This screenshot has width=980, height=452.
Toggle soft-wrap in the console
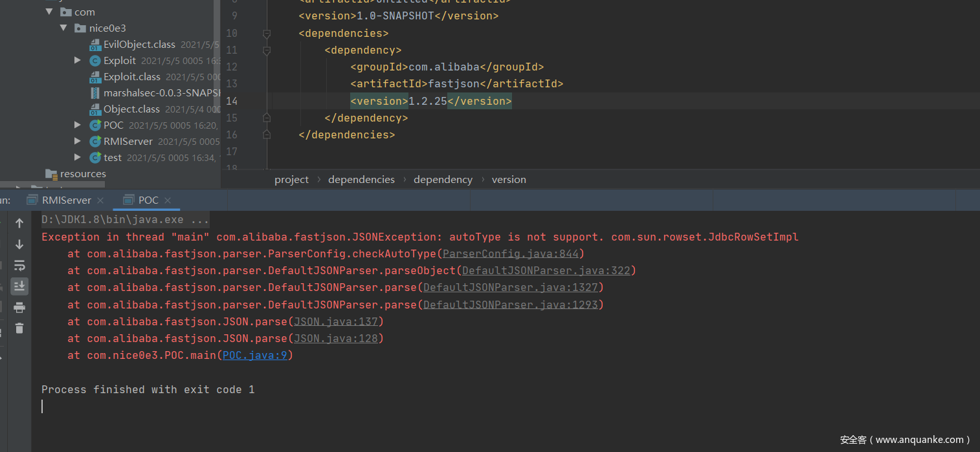coord(19,265)
